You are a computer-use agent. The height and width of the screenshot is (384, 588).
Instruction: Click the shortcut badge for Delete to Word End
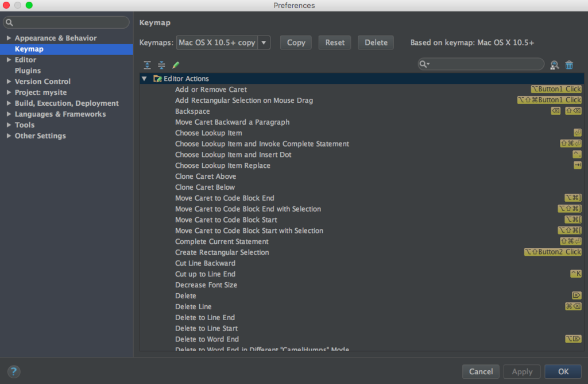coord(574,339)
